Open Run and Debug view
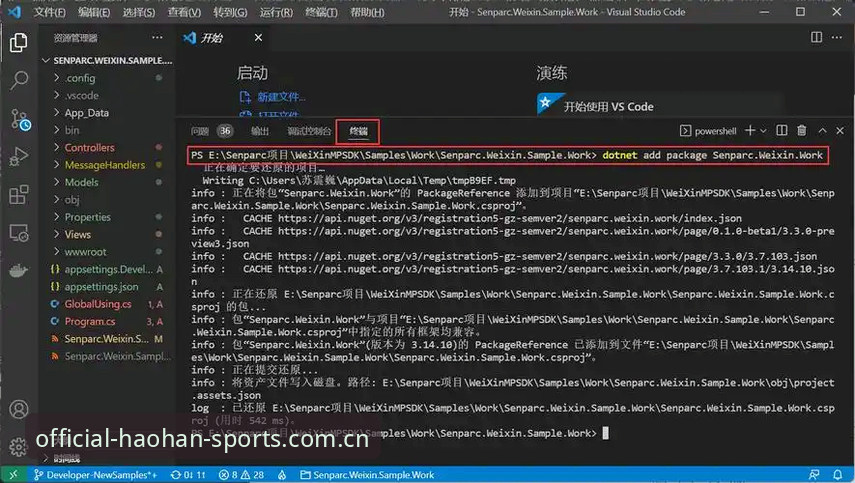 point(19,157)
